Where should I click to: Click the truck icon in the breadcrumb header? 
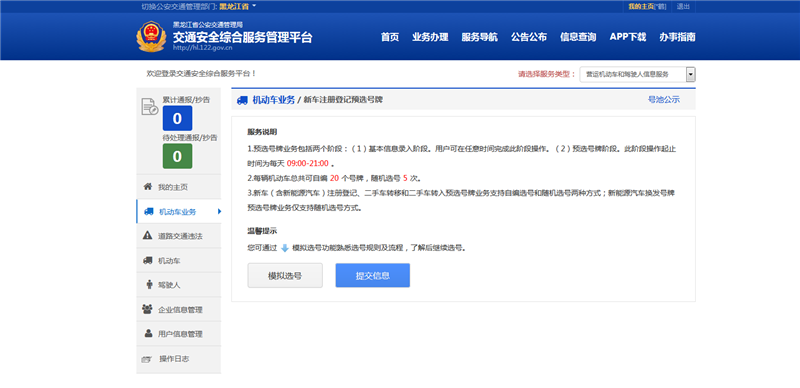pos(242,100)
